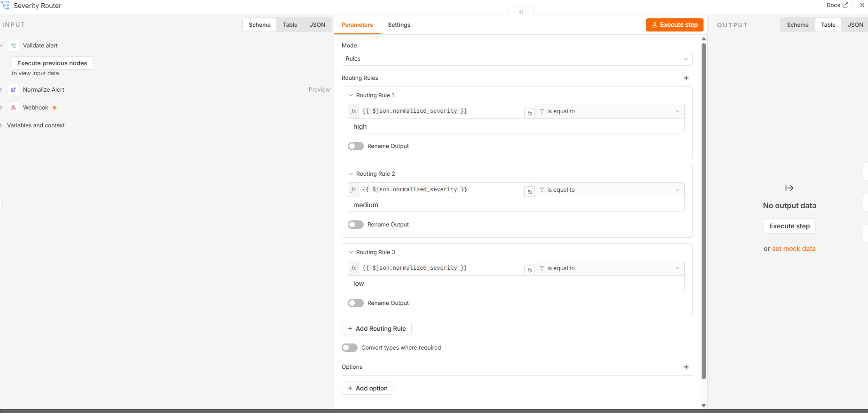Click the Severity Router switch node icon
This screenshot has width=868, height=413.
(x=5, y=5)
